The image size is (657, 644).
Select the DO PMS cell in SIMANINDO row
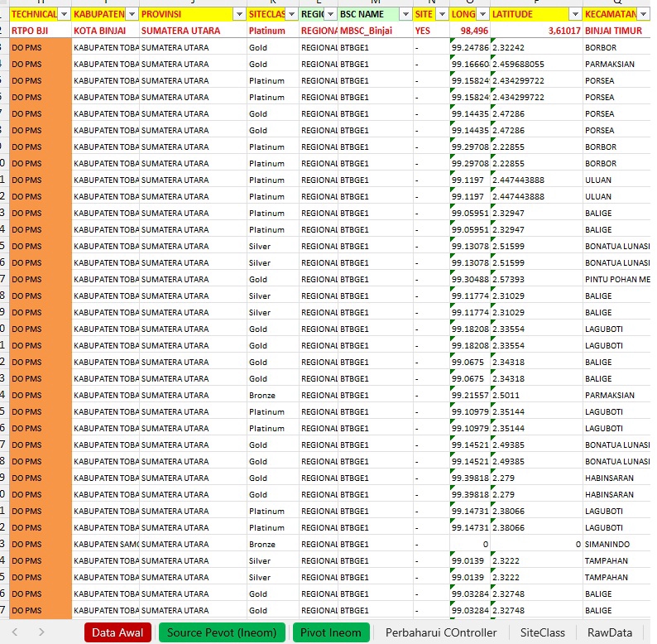41,544
